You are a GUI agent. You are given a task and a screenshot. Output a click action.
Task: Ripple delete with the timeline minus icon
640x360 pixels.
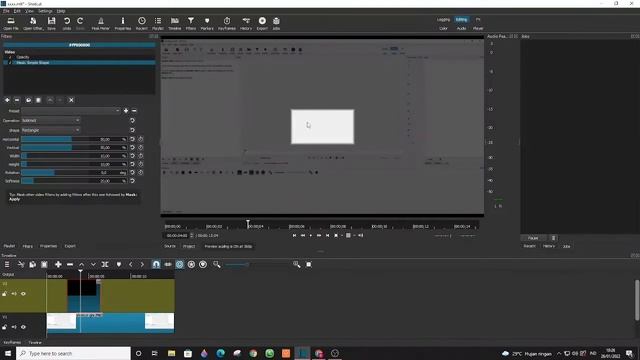pyautogui.click(x=70, y=264)
